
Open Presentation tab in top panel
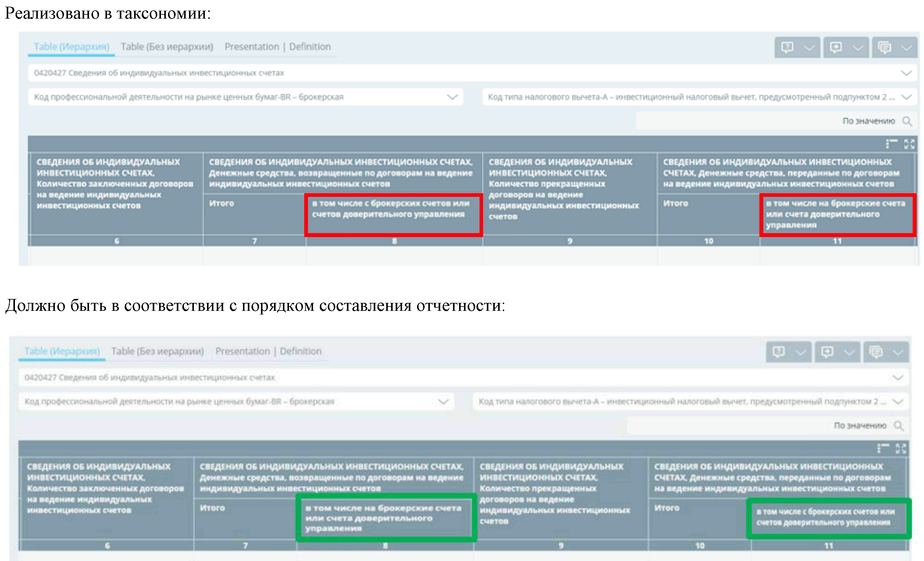click(252, 47)
